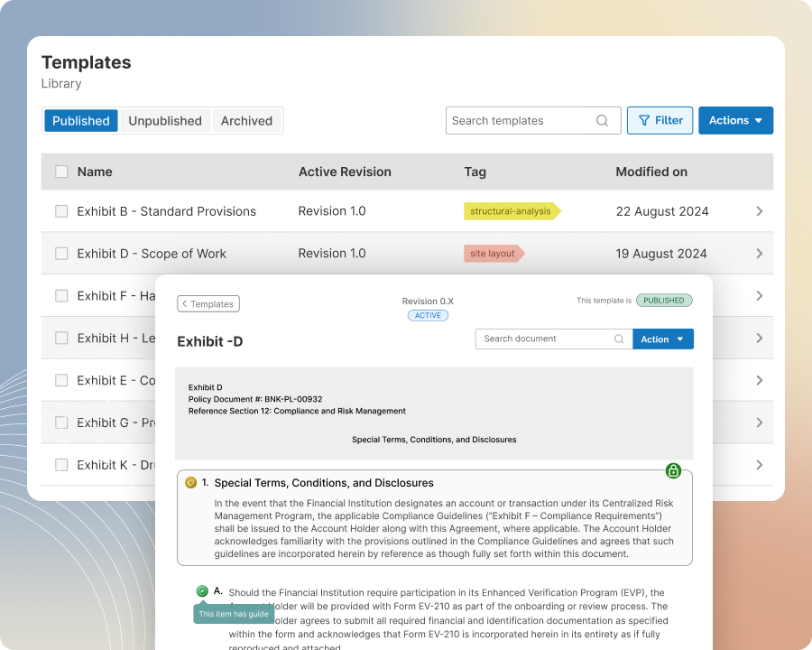The image size is (812, 650).
Task: Focus the Search document field
Action: point(554,339)
